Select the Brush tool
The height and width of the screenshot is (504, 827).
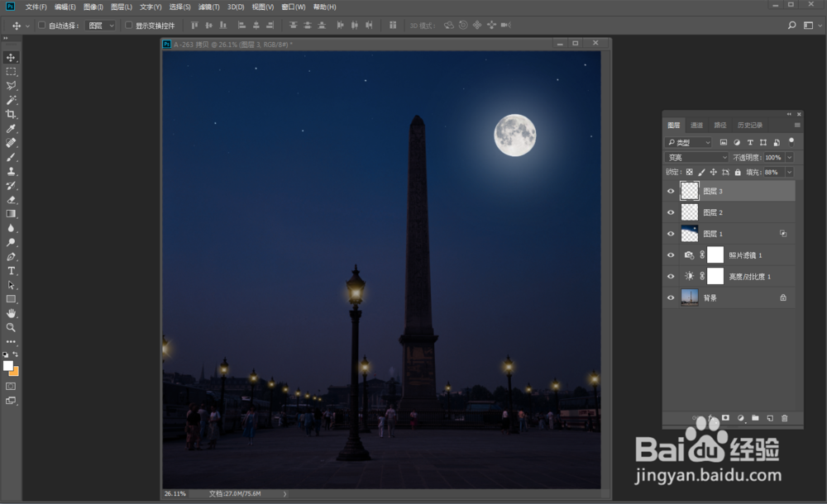(x=11, y=157)
